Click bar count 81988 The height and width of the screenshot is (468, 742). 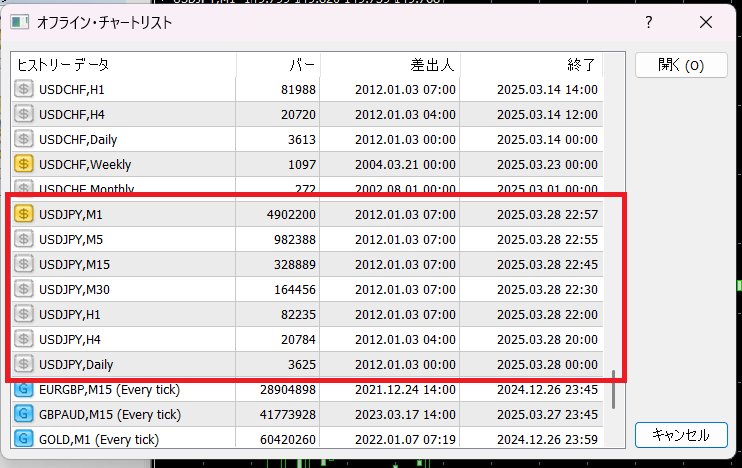click(x=298, y=89)
